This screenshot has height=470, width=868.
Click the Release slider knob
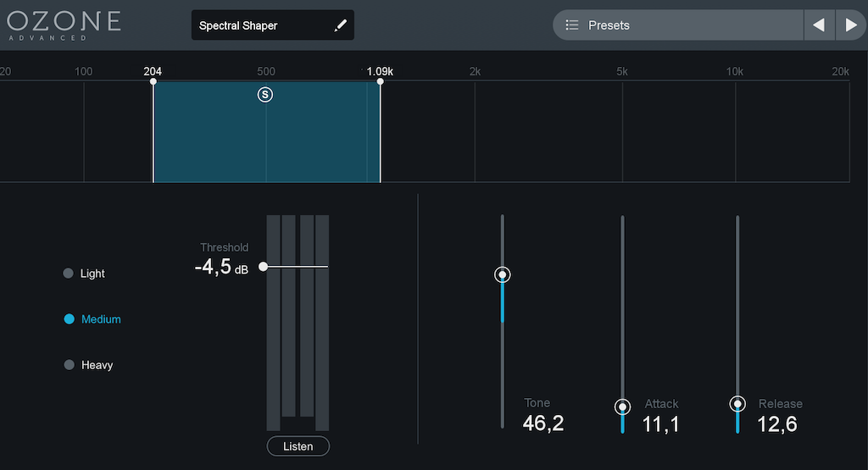click(x=737, y=404)
